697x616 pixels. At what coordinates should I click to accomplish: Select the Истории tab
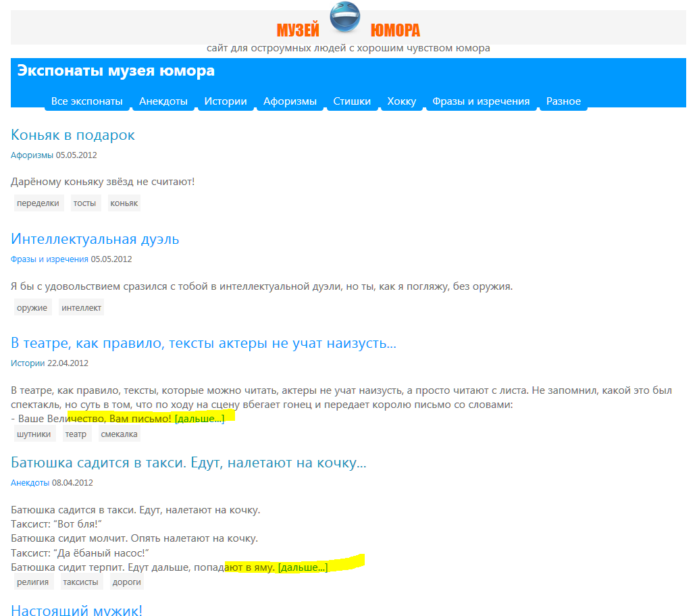click(226, 101)
